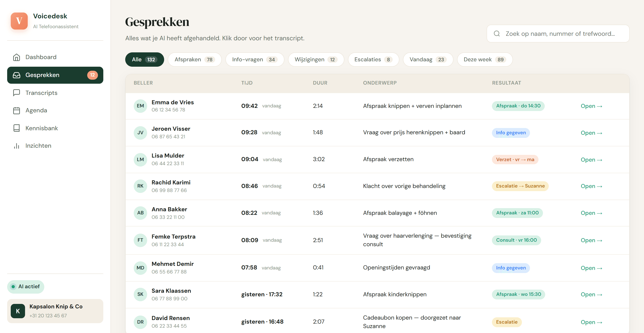Viewport: 644px width, 333px height.
Task: Filter by Afspraken tab
Action: click(x=195, y=60)
